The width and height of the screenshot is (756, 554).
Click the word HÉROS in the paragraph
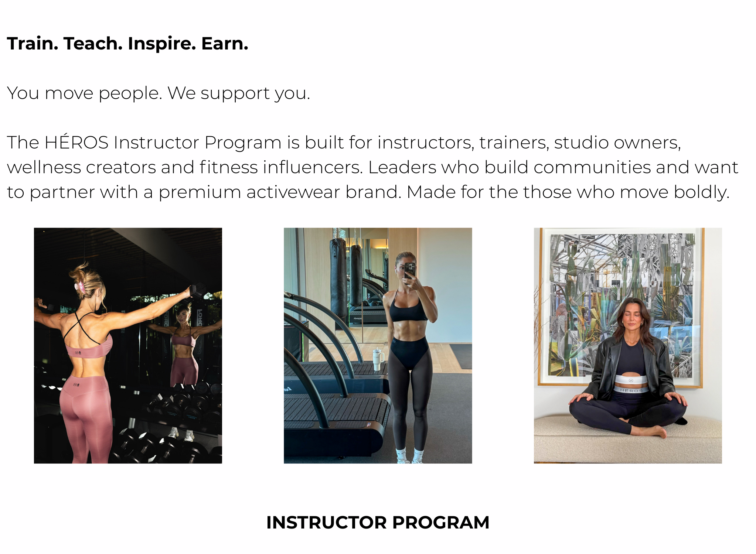[x=76, y=143]
